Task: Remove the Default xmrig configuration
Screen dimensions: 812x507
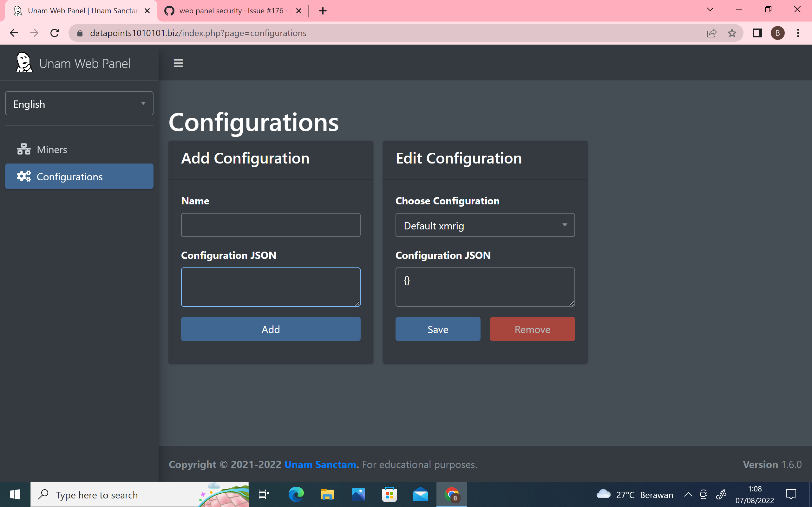Action: [532, 329]
